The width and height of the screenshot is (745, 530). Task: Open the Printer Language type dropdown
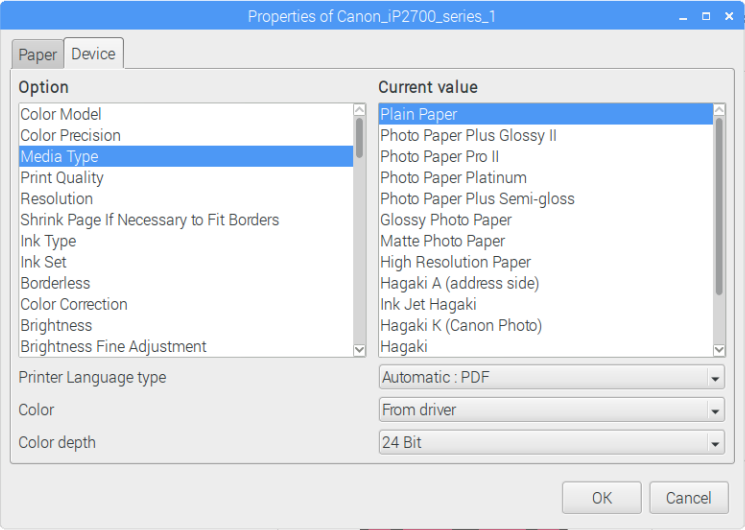552,377
